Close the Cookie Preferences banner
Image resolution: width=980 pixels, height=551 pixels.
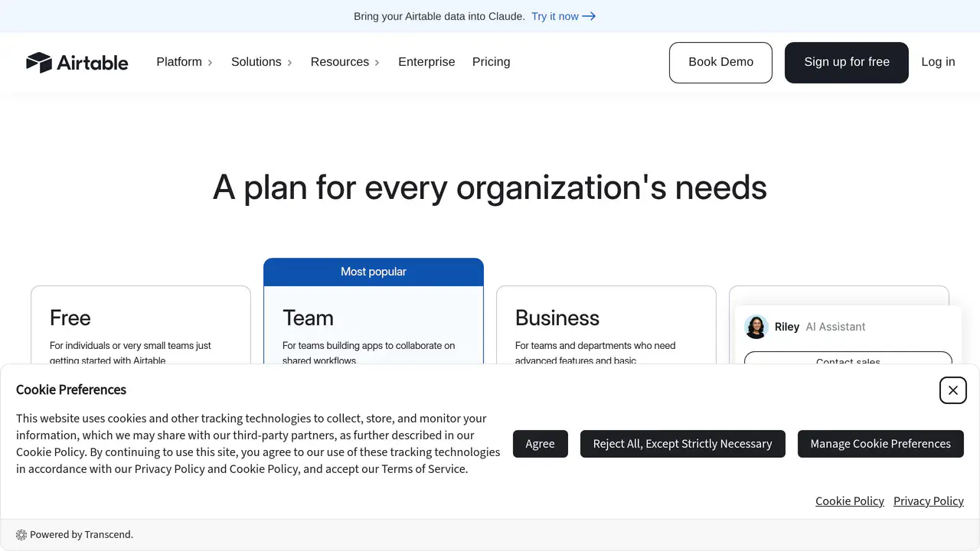(952, 390)
